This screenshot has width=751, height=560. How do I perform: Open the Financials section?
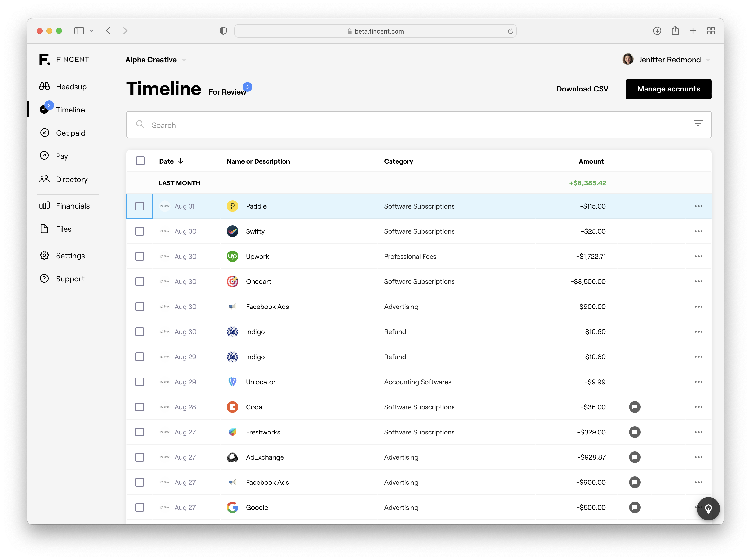(72, 205)
